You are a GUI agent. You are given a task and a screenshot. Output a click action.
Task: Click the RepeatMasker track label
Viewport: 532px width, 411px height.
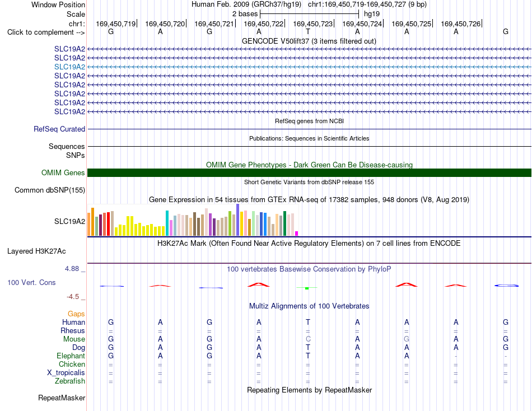(62, 398)
